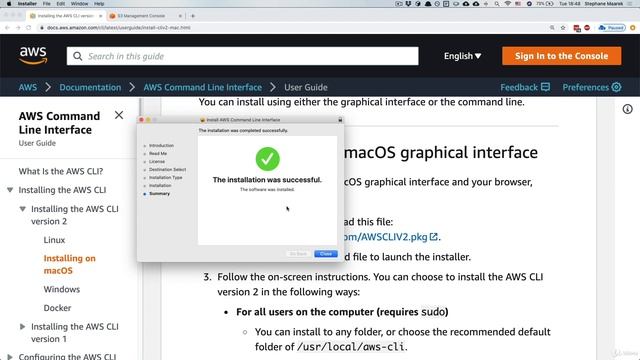Image resolution: width=640 pixels, height=360 pixels.
Task: Click the green checkmark success icon in the installer
Action: (267, 159)
